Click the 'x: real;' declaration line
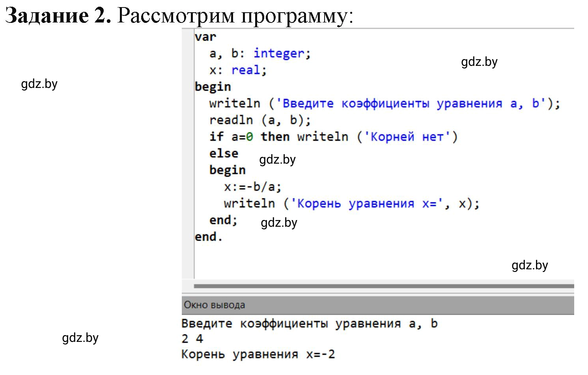588x375 pixels. (238, 70)
